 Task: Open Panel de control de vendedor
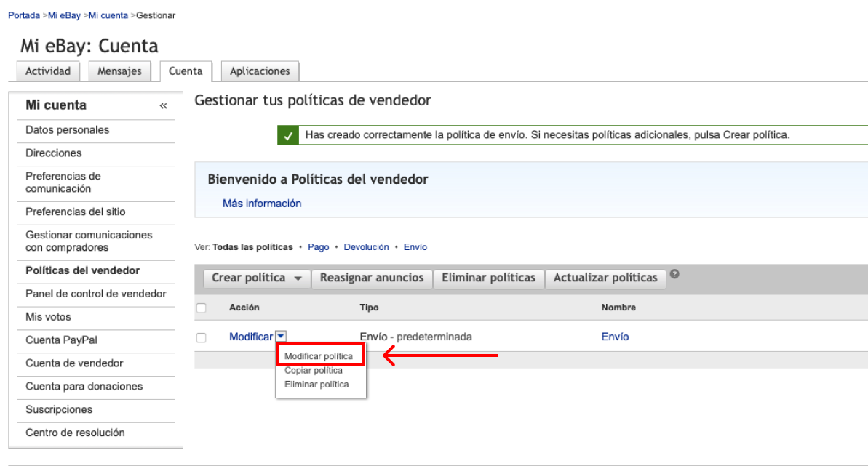click(96, 294)
